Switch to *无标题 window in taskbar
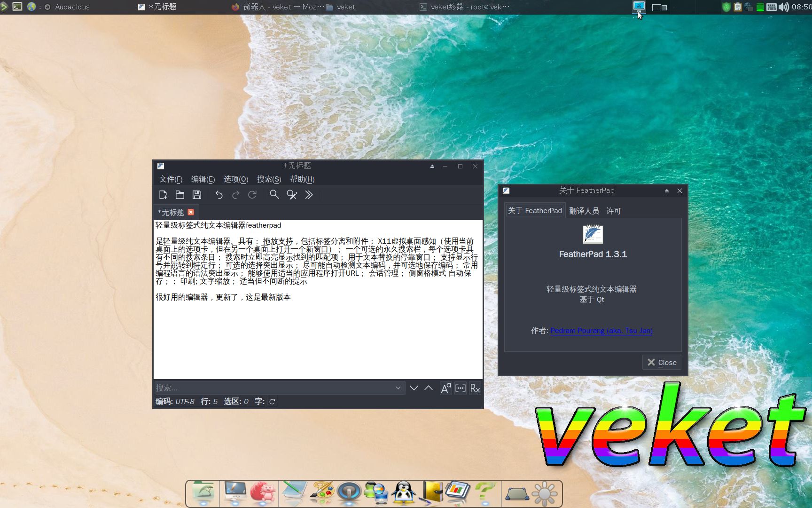 157,7
